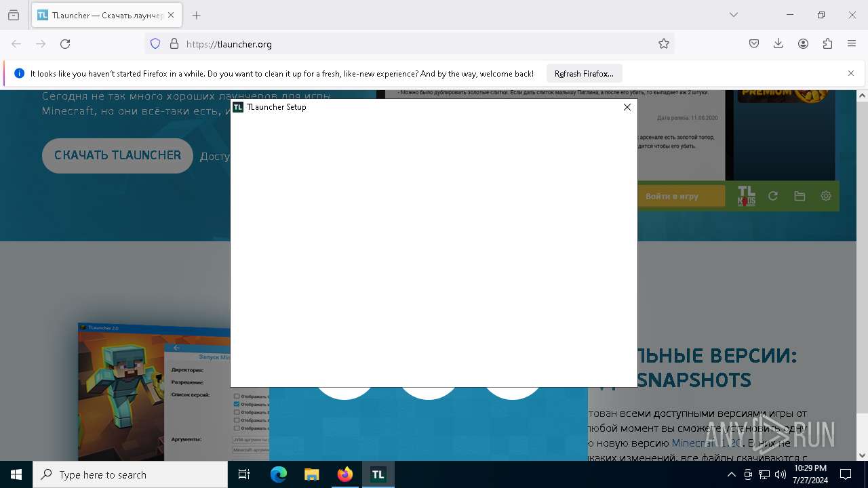Open a new Firefox tab
The height and width of the screenshot is (488, 868).
pyautogui.click(x=197, y=15)
